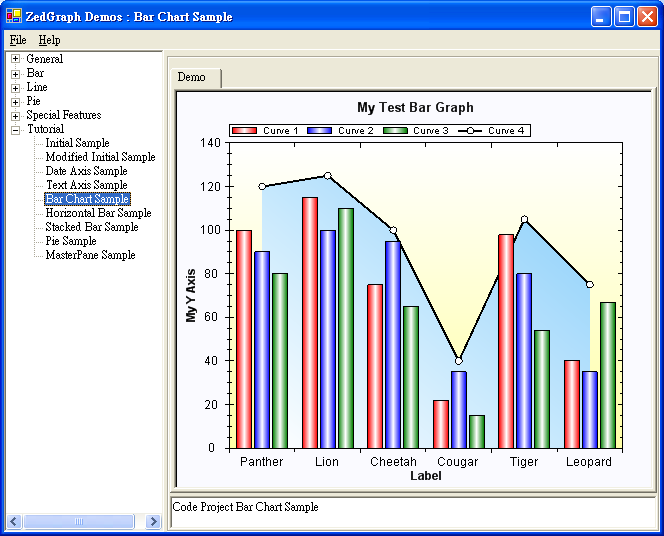
Task: Click the 140 Y axis value
Action: [210, 143]
